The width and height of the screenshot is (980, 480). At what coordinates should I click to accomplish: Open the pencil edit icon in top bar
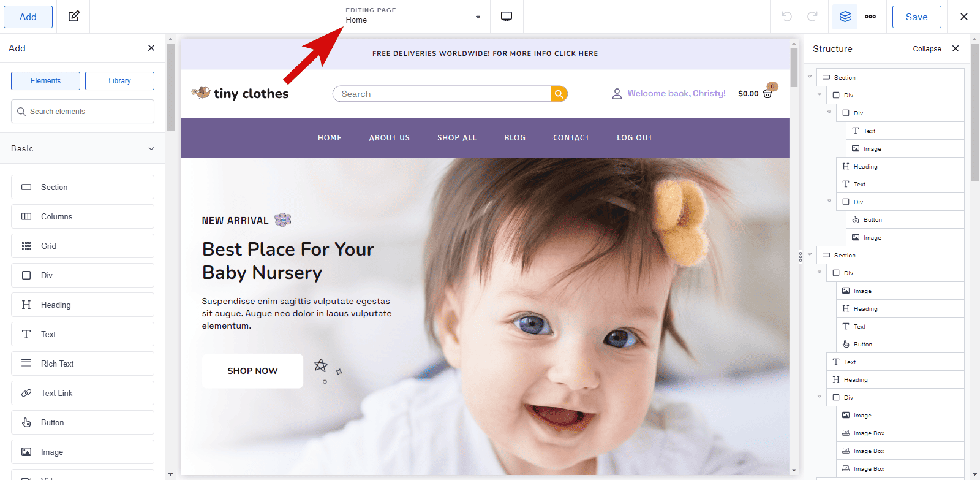click(x=73, y=17)
